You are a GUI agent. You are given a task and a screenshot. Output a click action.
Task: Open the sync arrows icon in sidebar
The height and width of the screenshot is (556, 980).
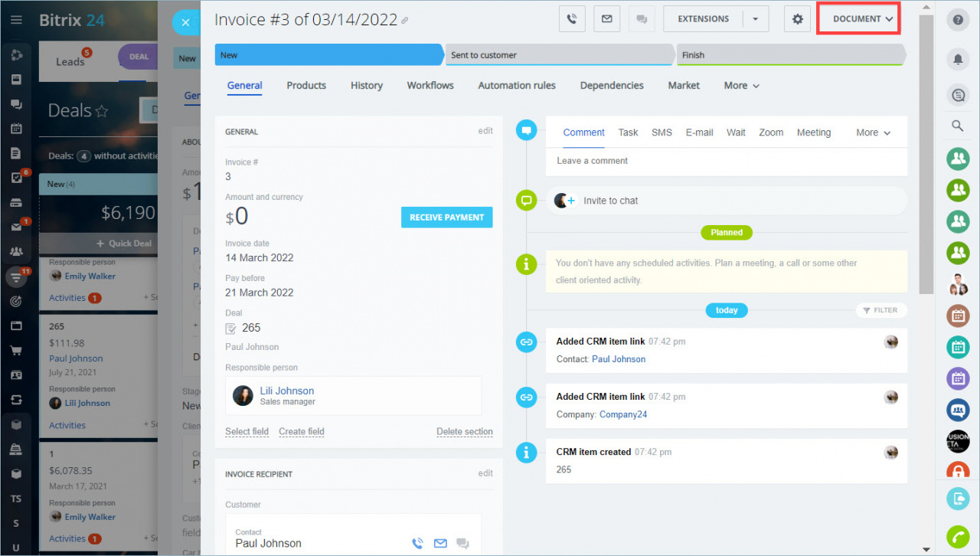[16, 400]
